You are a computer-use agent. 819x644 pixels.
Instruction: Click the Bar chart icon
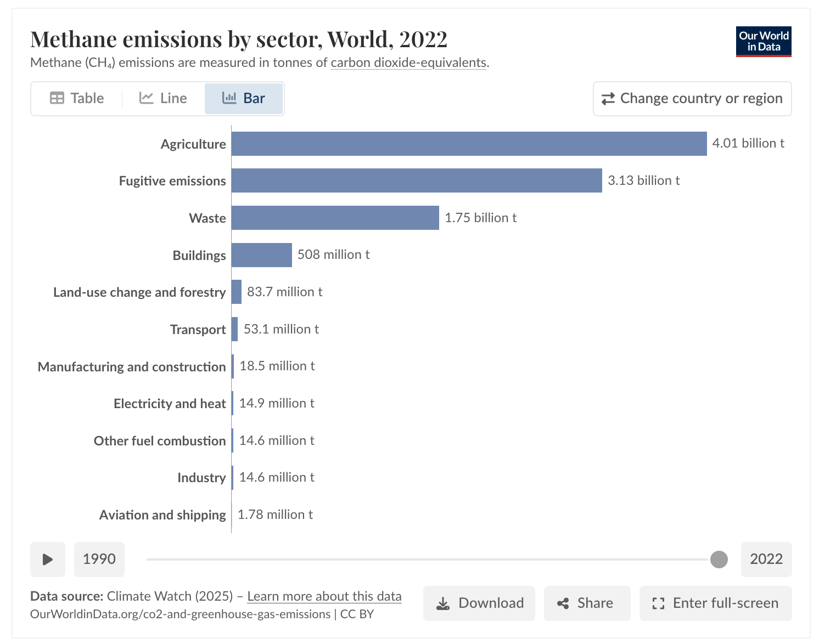click(x=229, y=98)
